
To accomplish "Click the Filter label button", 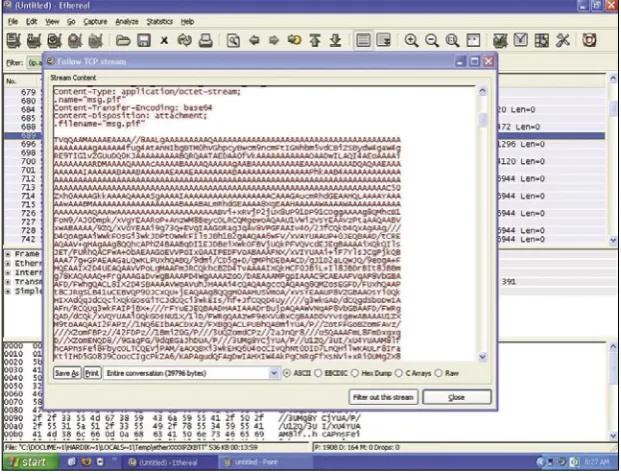I will [x=14, y=63].
